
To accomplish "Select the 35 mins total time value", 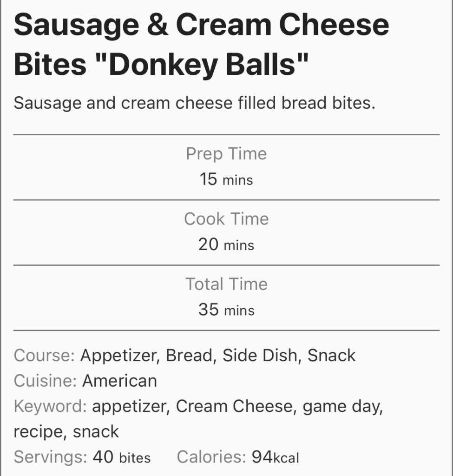I will click(226, 309).
